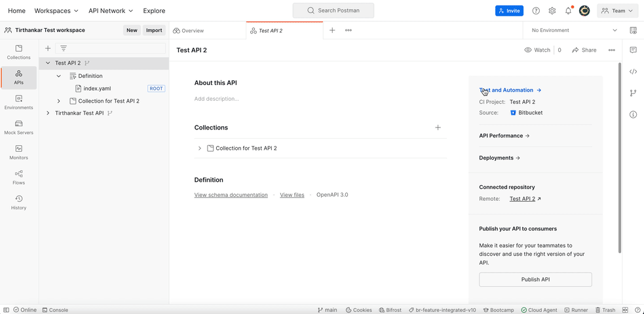Click the New button
644x314 pixels.
(132, 30)
